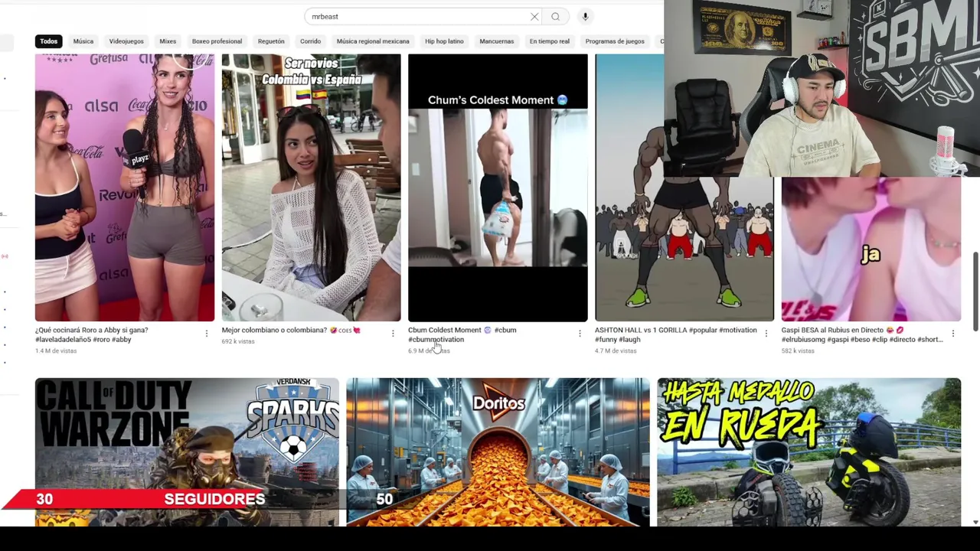This screenshot has width=980, height=551.
Task: Click '1.4 M de vistas' text
Action: click(x=56, y=351)
